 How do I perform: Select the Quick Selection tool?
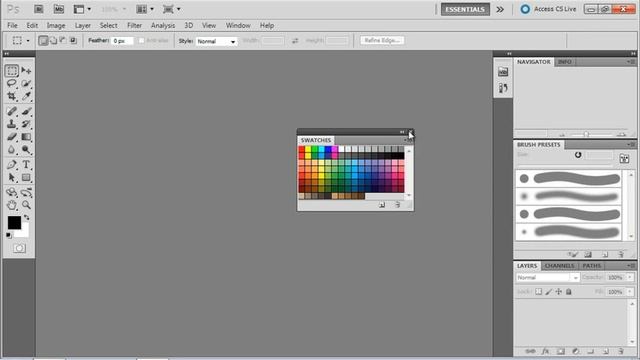[26, 83]
